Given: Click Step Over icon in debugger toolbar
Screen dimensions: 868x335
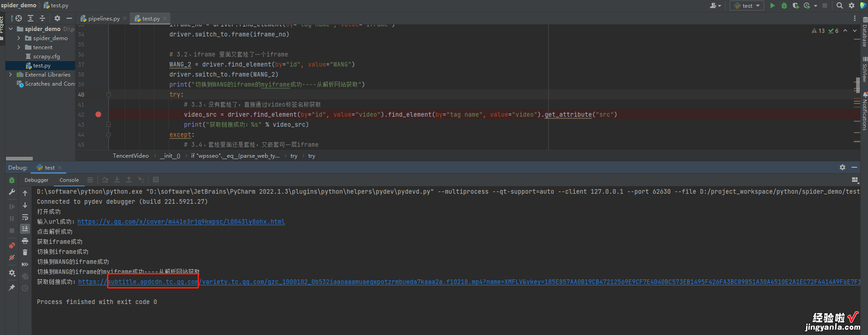Looking at the screenshot, I should point(105,180).
